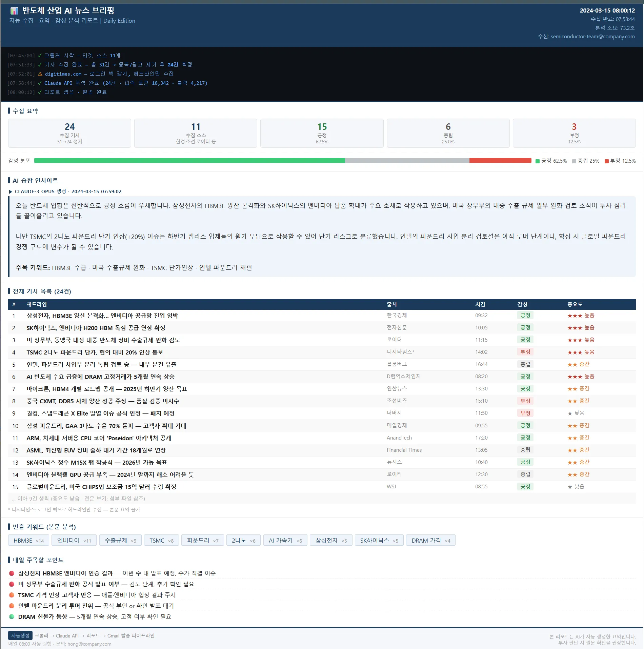Click the red bullet beside 삼성전자 HBM3E 엔비디아 인증 결과
The image size is (644, 649).
pyautogui.click(x=12, y=573)
